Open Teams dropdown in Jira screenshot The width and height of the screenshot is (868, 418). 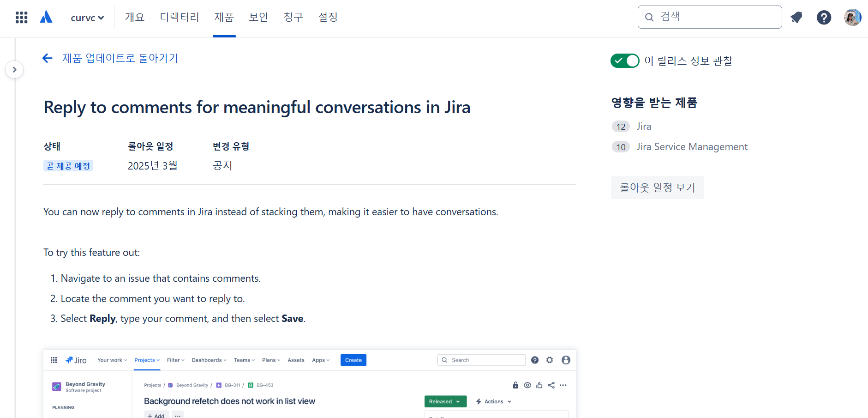click(245, 360)
